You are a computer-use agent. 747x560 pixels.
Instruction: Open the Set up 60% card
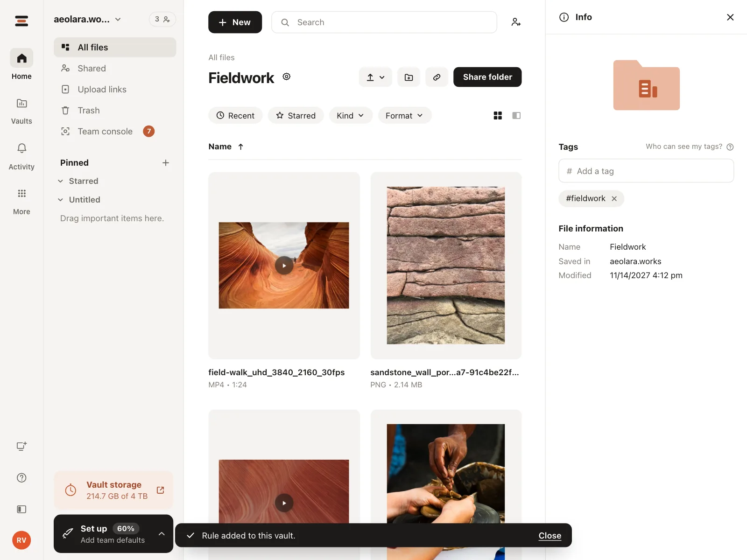coord(113,534)
